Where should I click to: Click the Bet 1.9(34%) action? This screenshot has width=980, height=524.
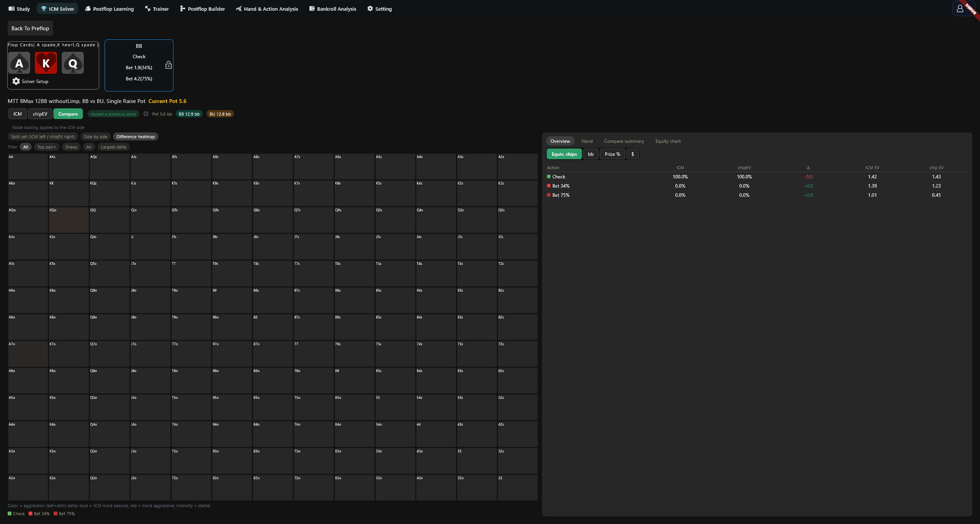click(x=139, y=67)
